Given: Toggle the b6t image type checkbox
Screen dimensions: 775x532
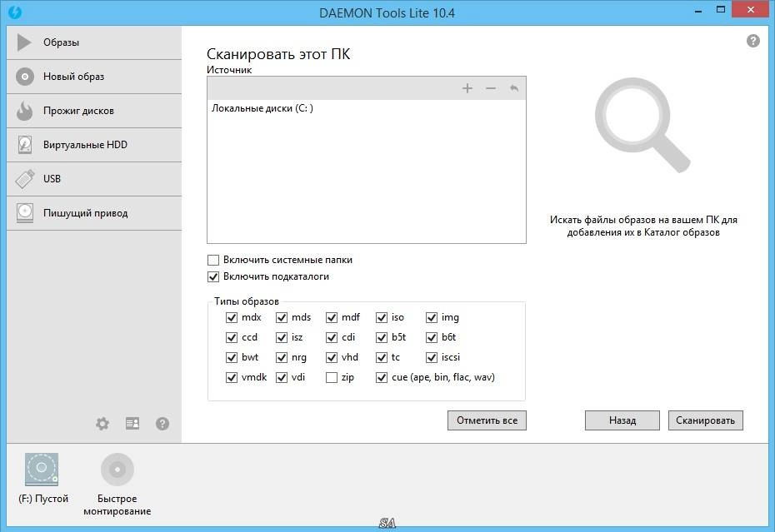Looking at the screenshot, I should click(x=432, y=337).
